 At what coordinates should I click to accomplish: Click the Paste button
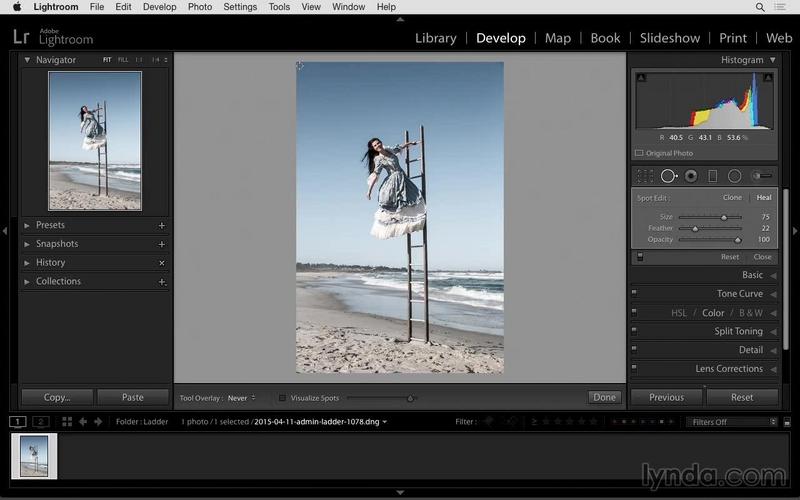133,397
